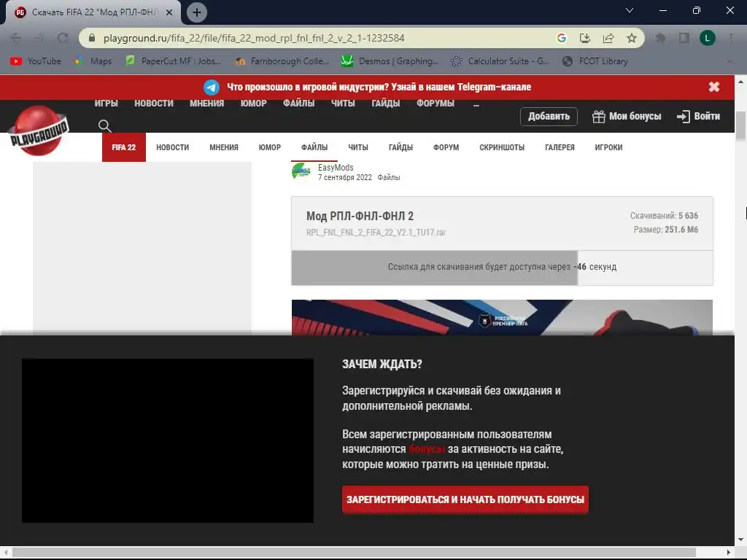Click the download countdown progress bar
747x560 pixels.
(x=502, y=267)
